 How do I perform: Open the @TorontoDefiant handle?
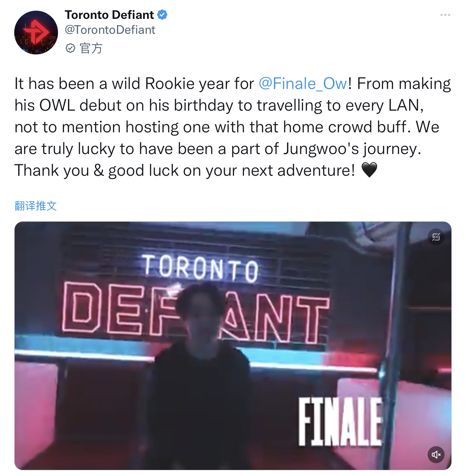point(110,30)
